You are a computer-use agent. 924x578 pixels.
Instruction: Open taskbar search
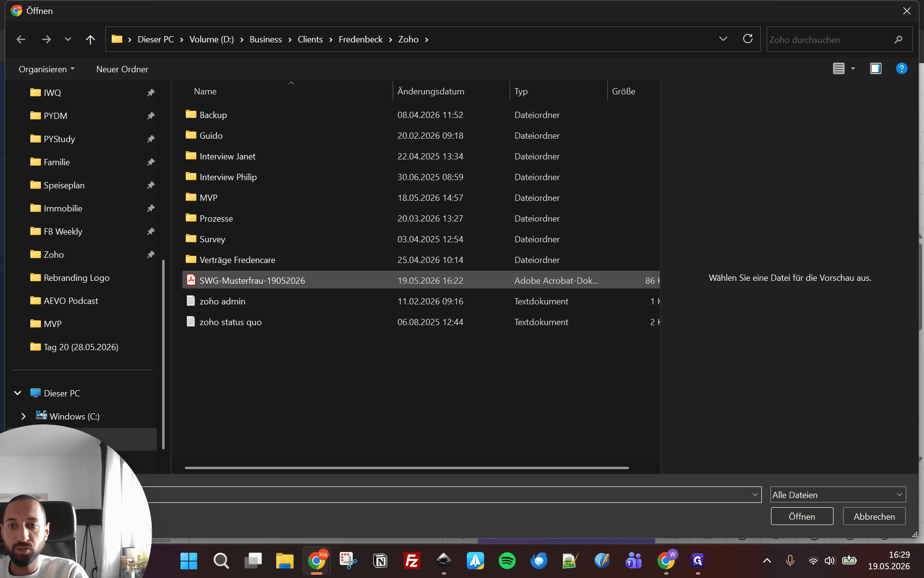[221, 561]
